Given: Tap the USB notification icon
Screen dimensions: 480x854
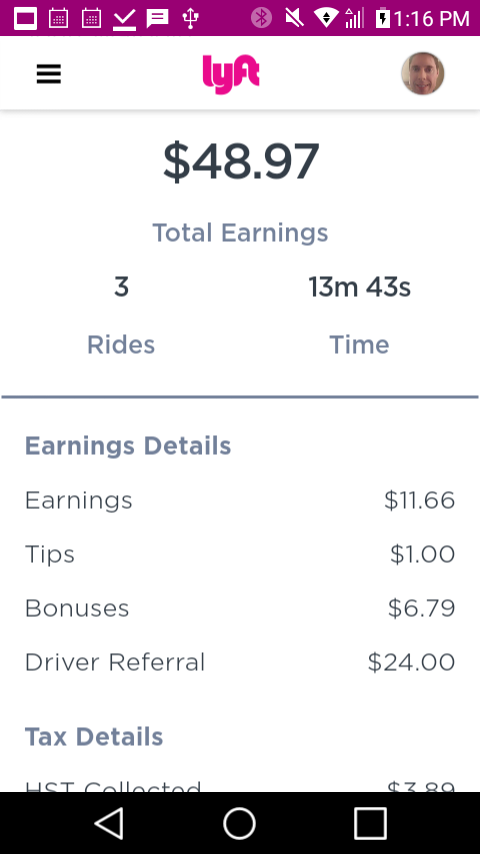Looking at the screenshot, I should [x=190, y=18].
